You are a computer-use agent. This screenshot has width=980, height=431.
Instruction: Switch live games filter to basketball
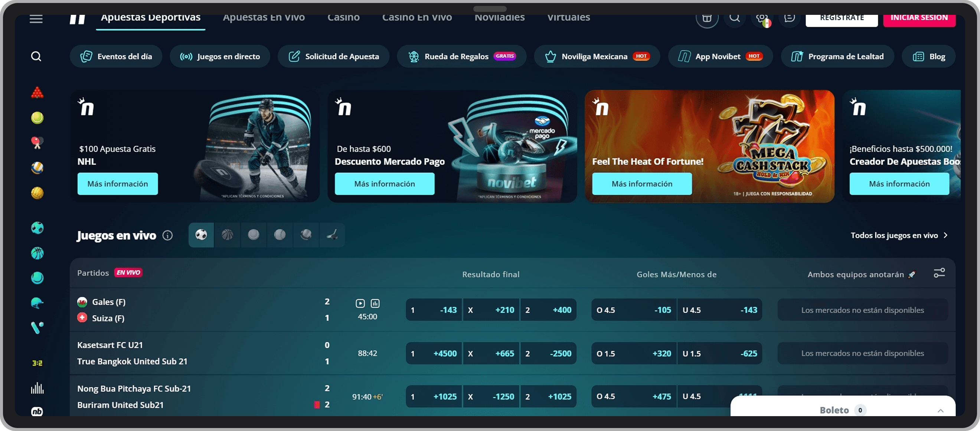pyautogui.click(x=227, y=235)
